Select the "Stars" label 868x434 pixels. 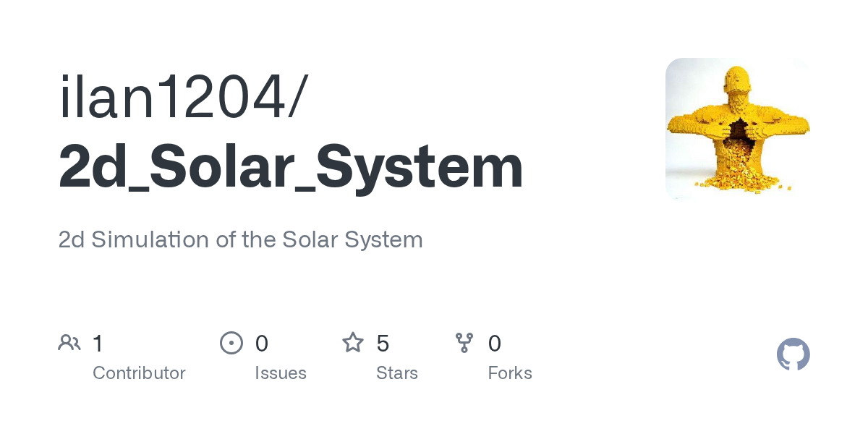(397, 373)
